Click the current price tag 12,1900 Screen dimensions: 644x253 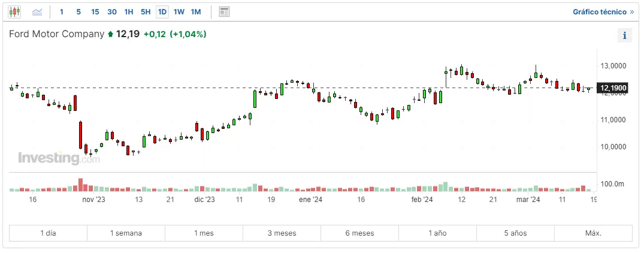613,88
